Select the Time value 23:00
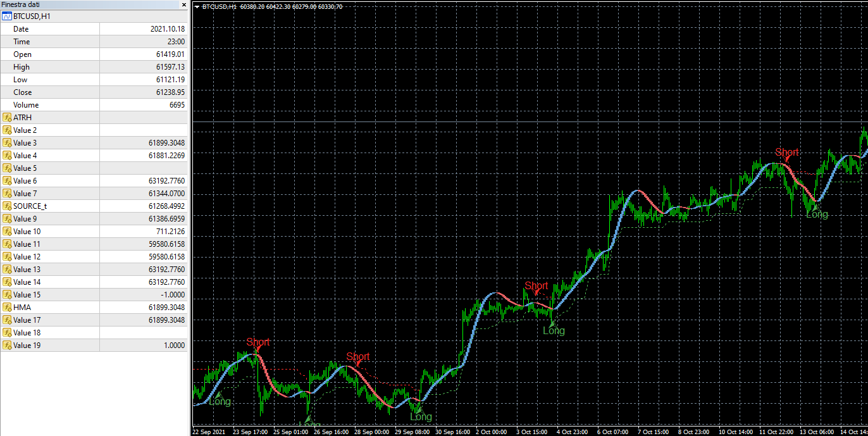 (176, 42)
